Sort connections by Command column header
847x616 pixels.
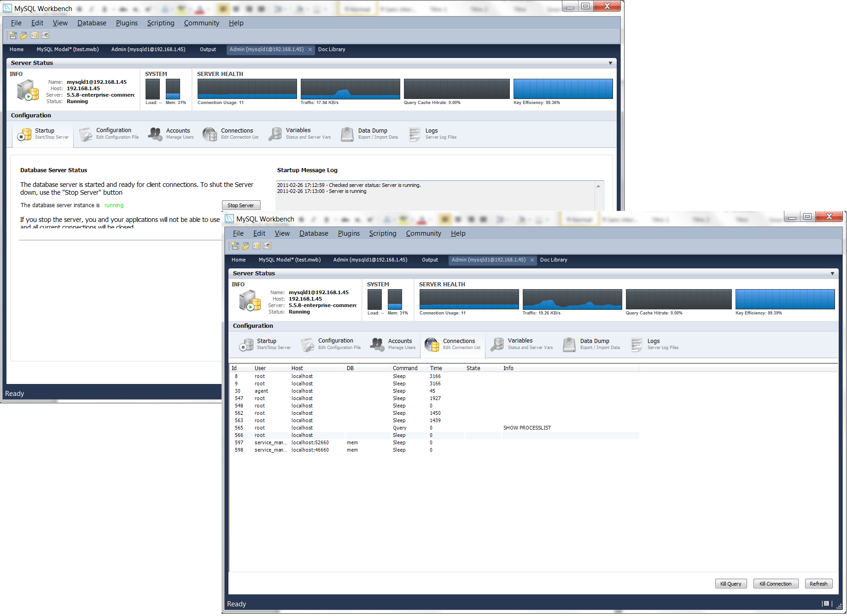click(x=409, y=368)
